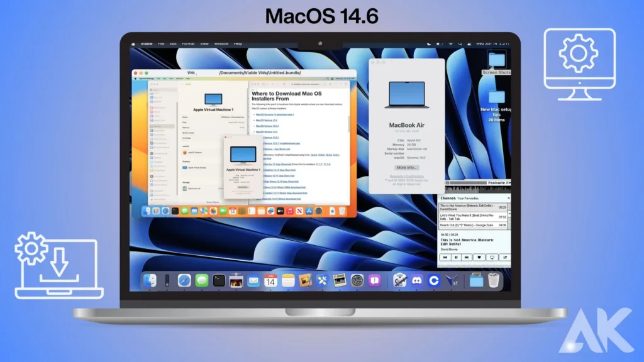Open Mail from the main Dock

click(x=253, y=281)
